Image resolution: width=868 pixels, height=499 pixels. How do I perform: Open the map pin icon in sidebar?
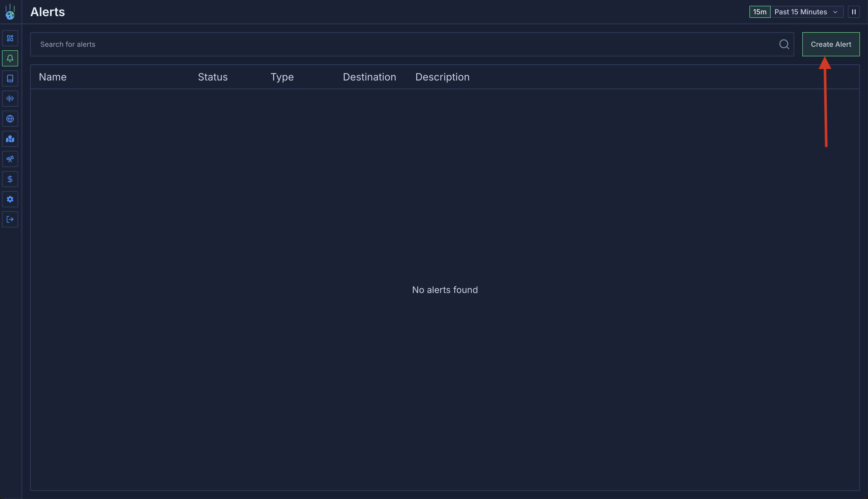[x=10, y=139]
